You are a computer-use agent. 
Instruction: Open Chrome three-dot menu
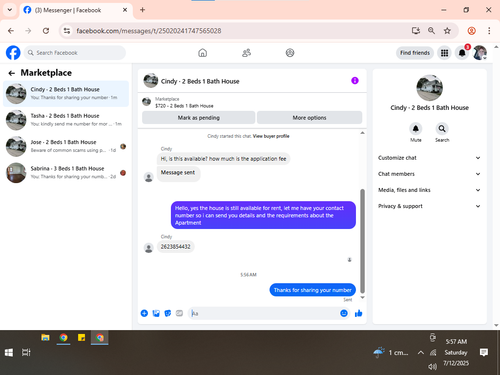coord(489,31)
